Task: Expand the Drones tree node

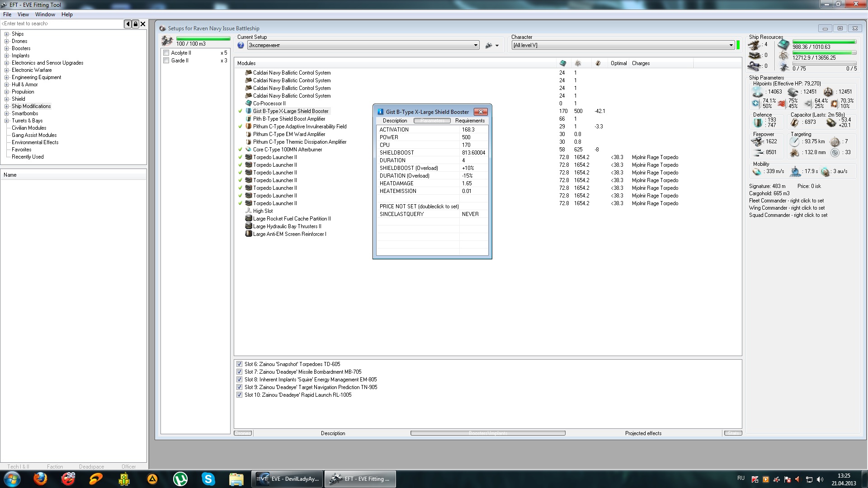Action: [x=7, y=41]
